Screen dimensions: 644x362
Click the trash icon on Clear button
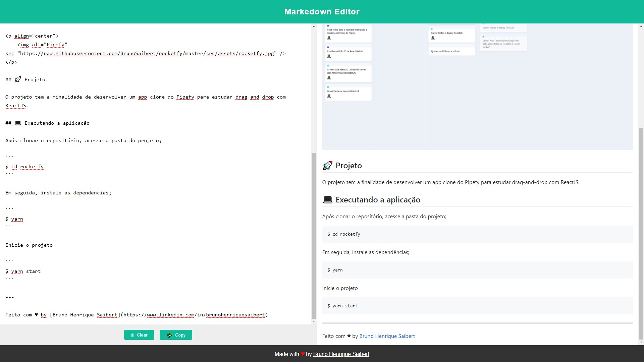pyautogui.click(x=132, y=335)
